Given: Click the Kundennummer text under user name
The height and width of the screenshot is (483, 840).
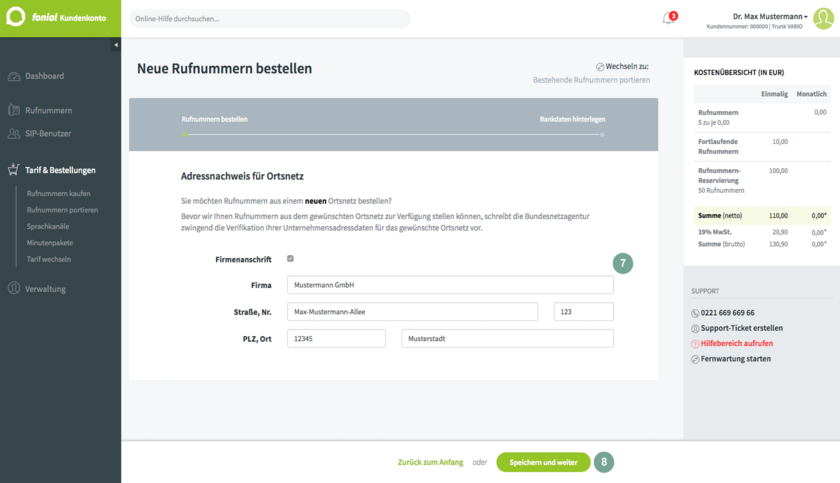Looking at the screenshot, I should pos(754,27).
